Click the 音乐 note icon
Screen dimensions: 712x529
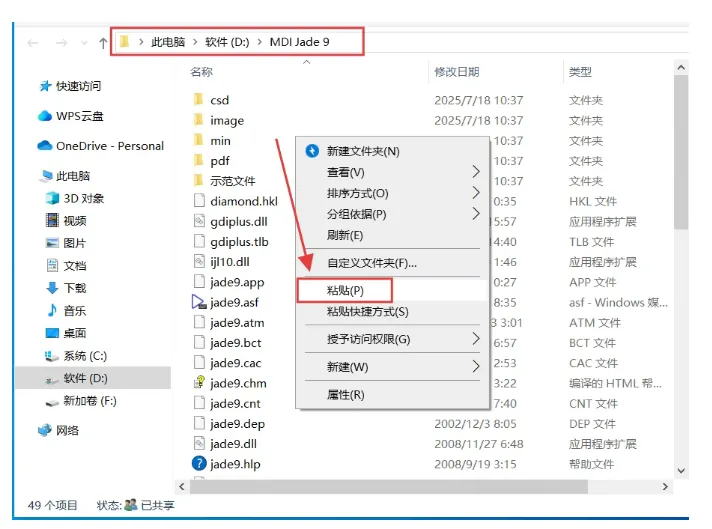[x=52, y=310]
